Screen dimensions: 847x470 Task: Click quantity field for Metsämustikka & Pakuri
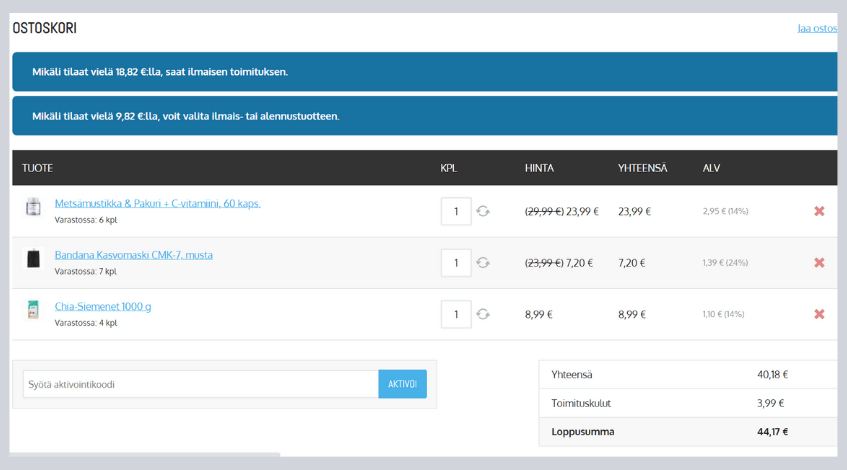[x=455, y=211]
